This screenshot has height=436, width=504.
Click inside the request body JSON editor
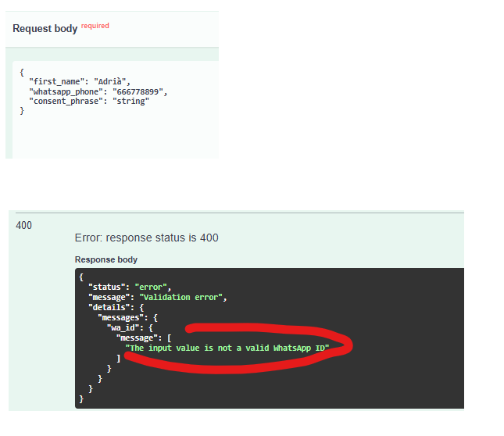(x=116, y=109)
